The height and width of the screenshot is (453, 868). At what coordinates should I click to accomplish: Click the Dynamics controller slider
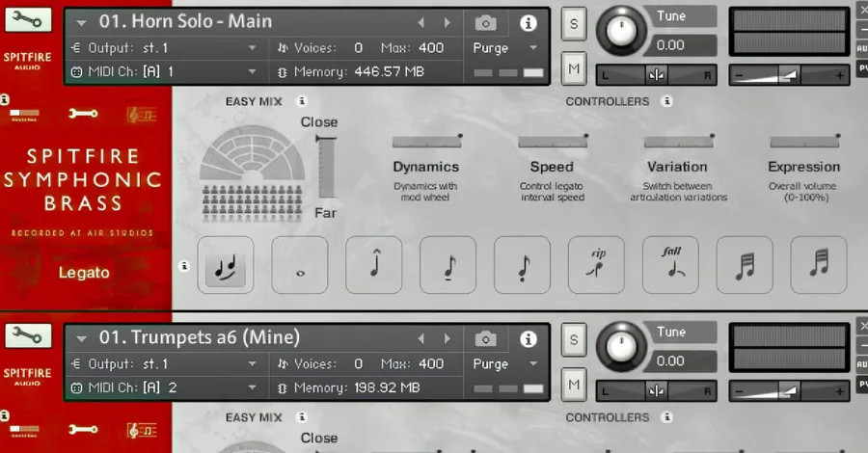pyautogui.click(x=427, y=142)
